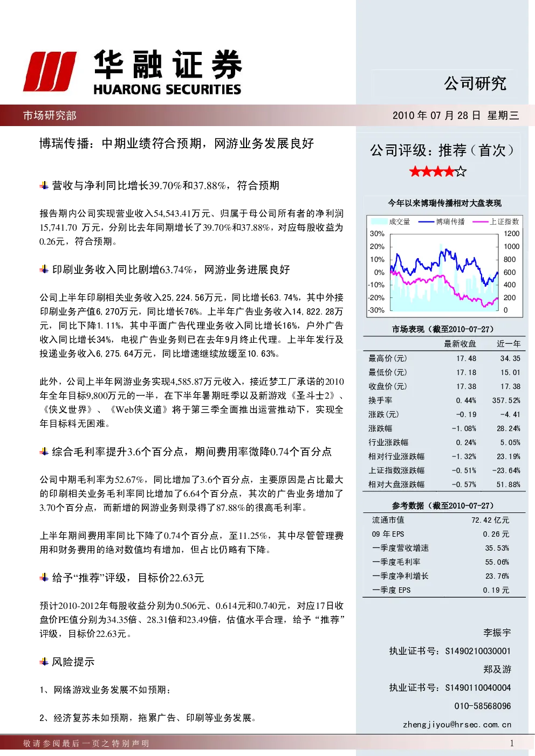Click certificate number S1490210030001

[478, 651]
